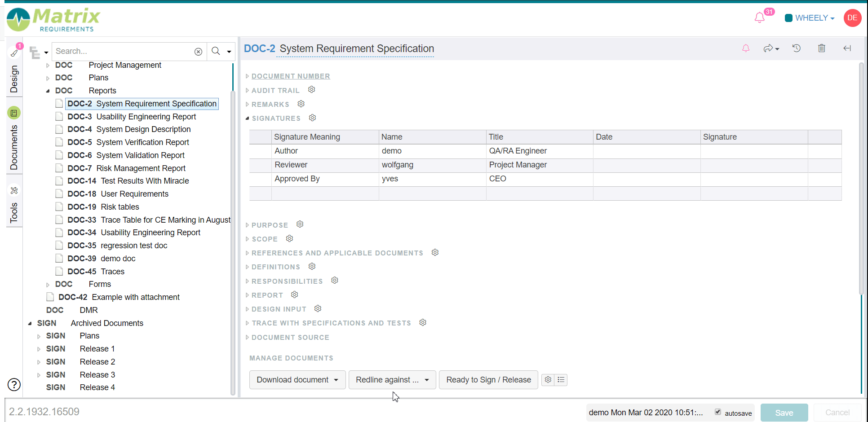The image size is (868, 422).
Task: Click gear icon next to Signatures
Action: click(313, 118)
